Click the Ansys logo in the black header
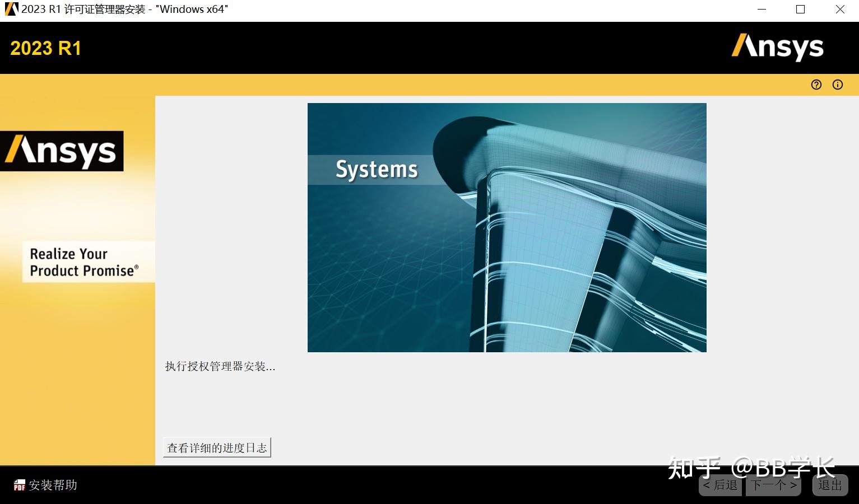The width and height of the screenshot is (859, 504). coord(778,48)
